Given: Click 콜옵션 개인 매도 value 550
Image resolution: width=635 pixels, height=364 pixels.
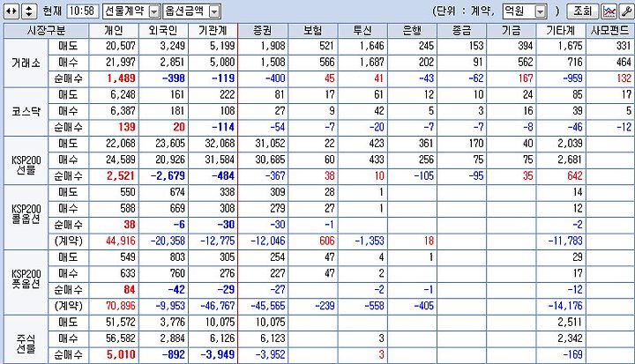Looking at the screenshot, I should tap(128, 192).
